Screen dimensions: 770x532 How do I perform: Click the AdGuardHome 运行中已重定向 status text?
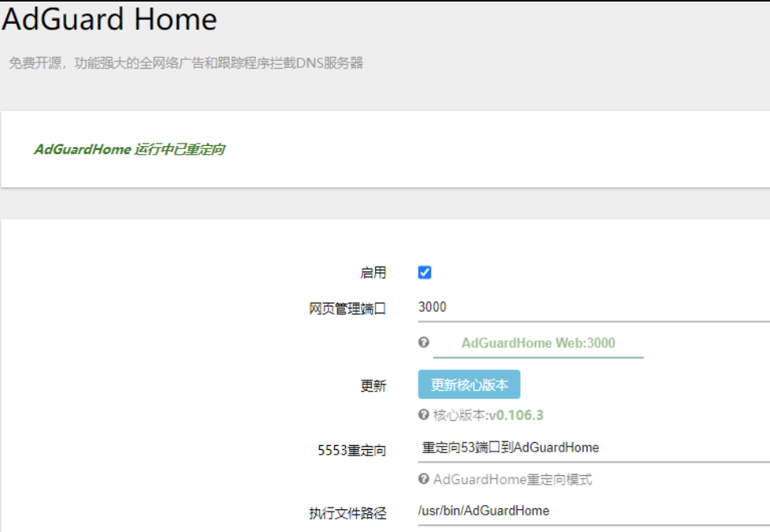(130, 149)
